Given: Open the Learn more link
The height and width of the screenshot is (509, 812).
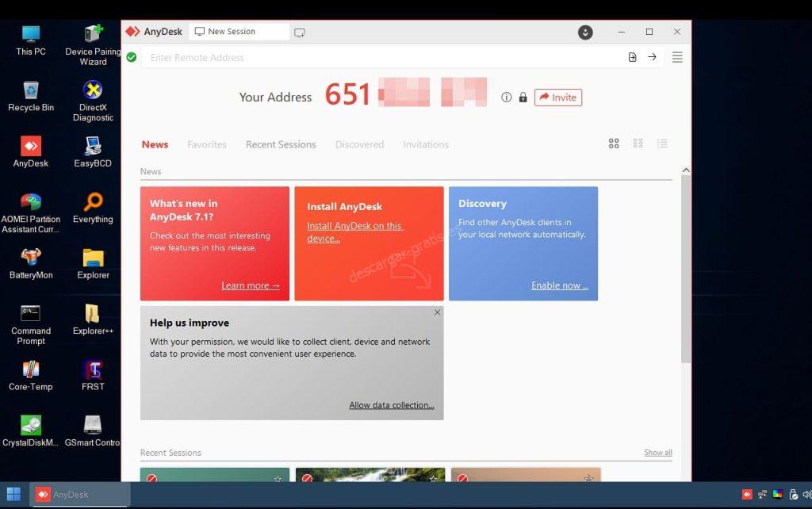Looking at the screenshot, I should coord(250,285).
